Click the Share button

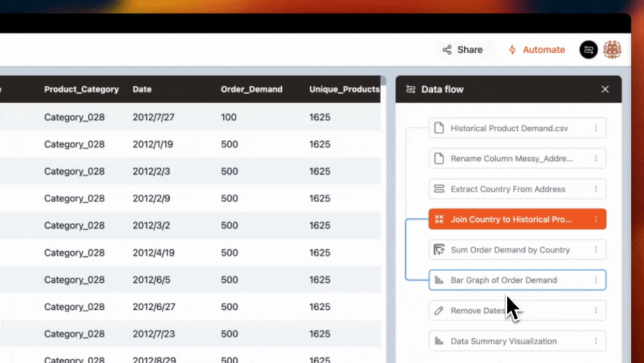click(462, 50)
